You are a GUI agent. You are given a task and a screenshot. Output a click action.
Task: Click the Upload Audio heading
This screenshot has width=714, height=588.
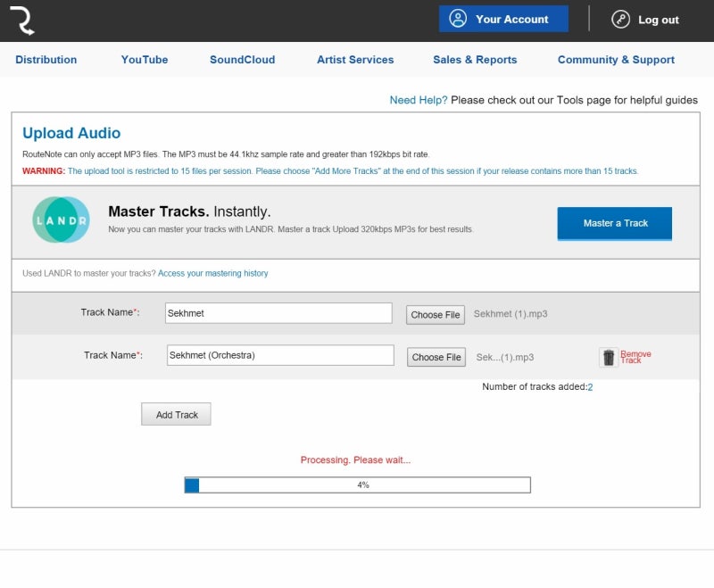(71, 133)
